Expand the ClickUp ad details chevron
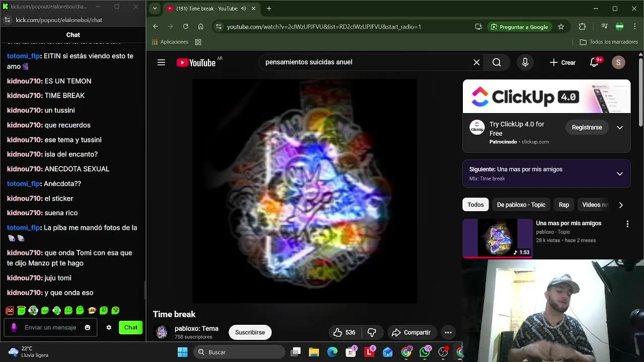 tap(620, 128)
